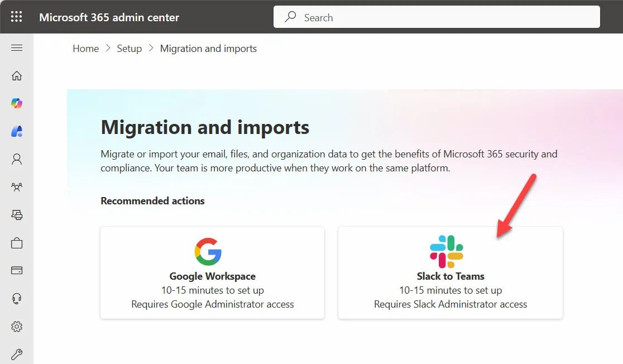Screen dimensions: 623x364
Task: Click "10-15 minutes to set up" under Google Workspace
Action: [x=213, y=290]
